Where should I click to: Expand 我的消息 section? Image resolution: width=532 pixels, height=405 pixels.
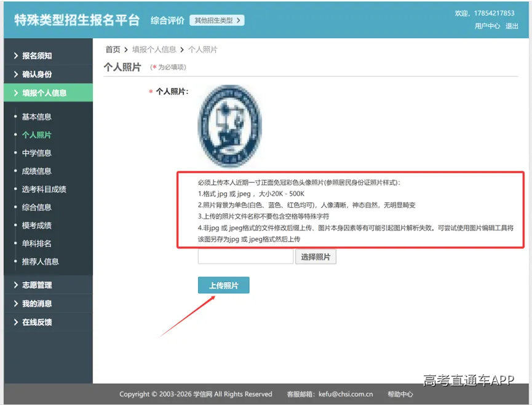[x=48, y=304]
